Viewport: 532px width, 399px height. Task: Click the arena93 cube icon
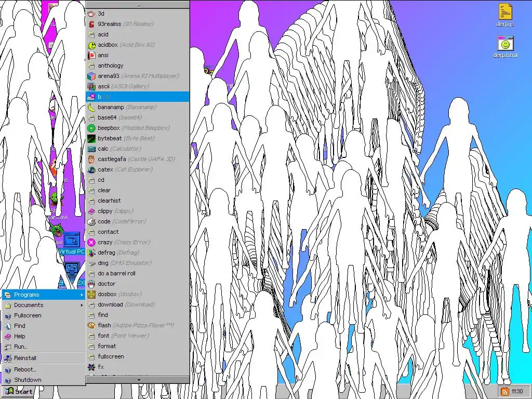pos(91,76)
